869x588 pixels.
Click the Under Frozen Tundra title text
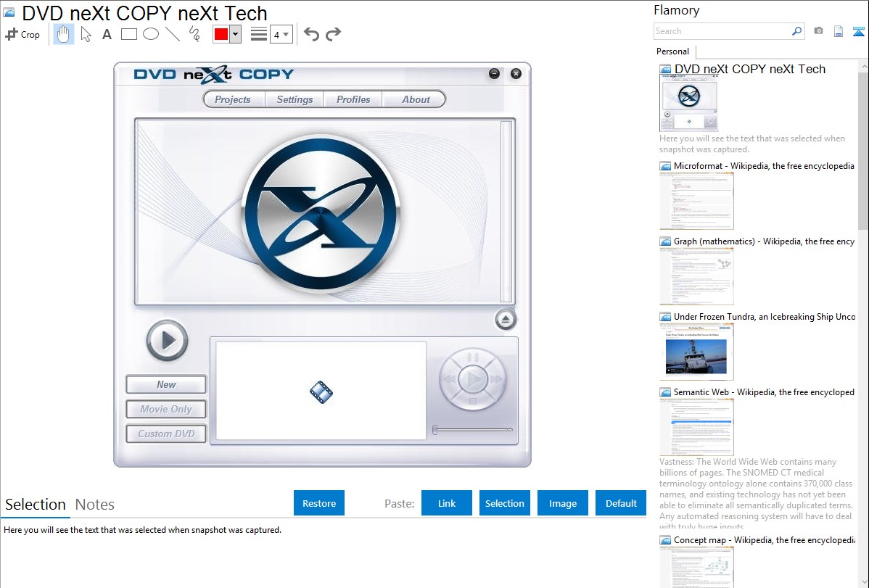coord(765,316)
